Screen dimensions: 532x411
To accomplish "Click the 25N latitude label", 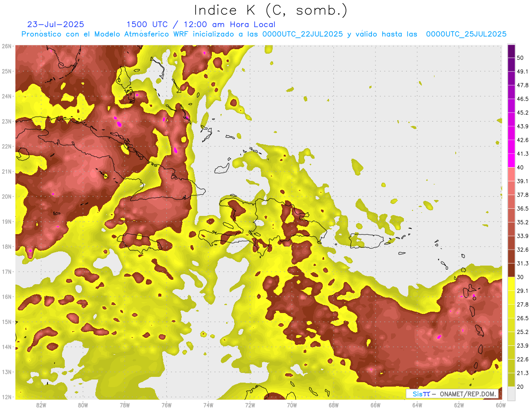I will [7, 71].
